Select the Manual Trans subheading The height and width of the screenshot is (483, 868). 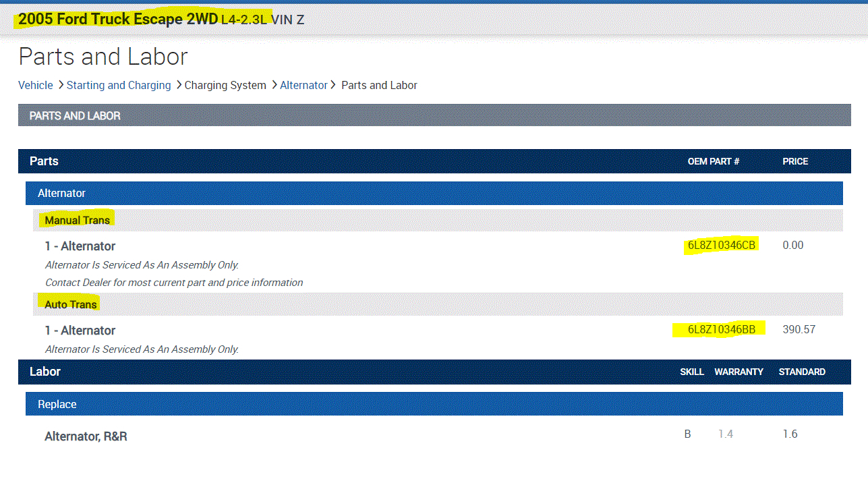coord(77,220)
